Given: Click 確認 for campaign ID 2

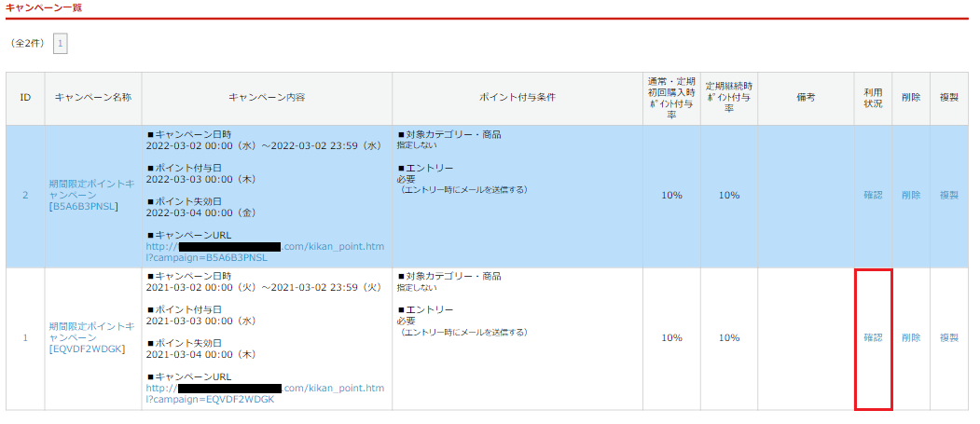Looking at the screenshot, I should click(x=873, y=195).
